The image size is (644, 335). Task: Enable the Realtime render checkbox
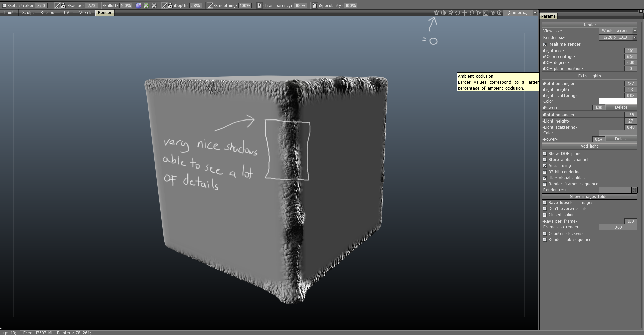(x=545, y=44)
